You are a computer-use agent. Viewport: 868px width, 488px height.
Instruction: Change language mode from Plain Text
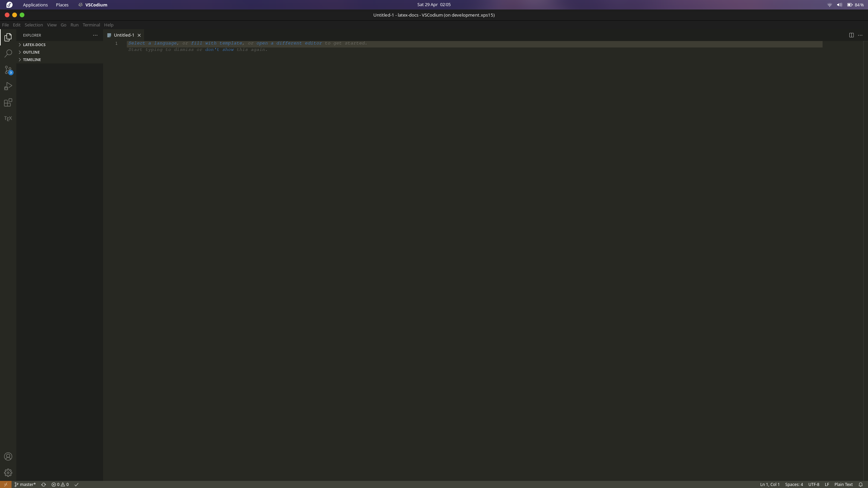click(843, 484)
